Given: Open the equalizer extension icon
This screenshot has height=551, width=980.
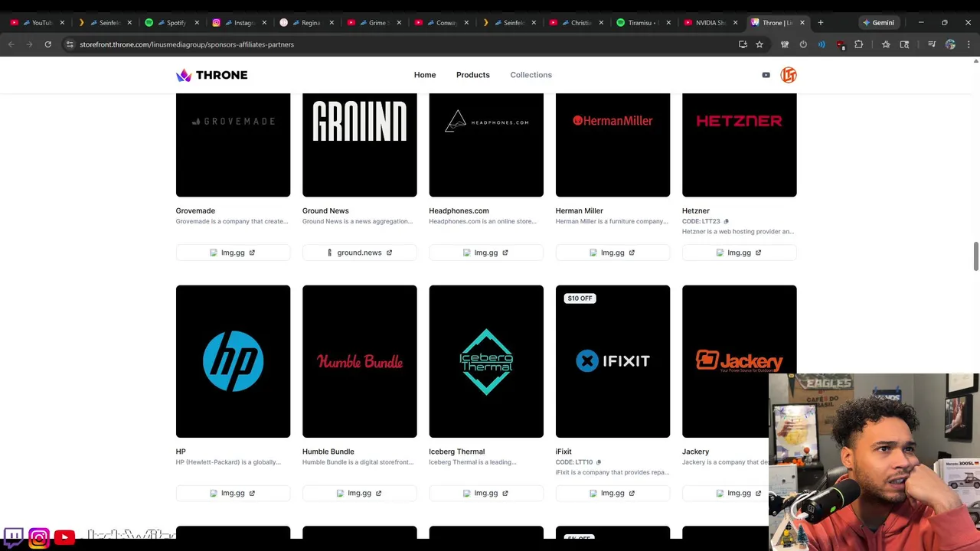Looking at the screenshot, I should pos(785,44).
